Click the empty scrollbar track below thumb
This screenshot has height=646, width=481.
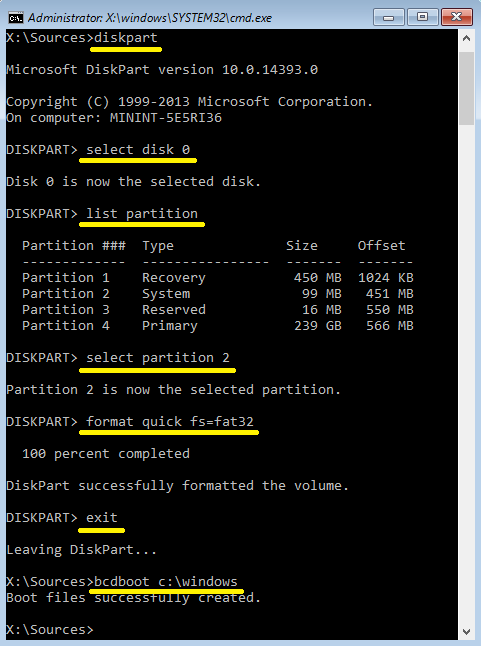tap(466, 371)
